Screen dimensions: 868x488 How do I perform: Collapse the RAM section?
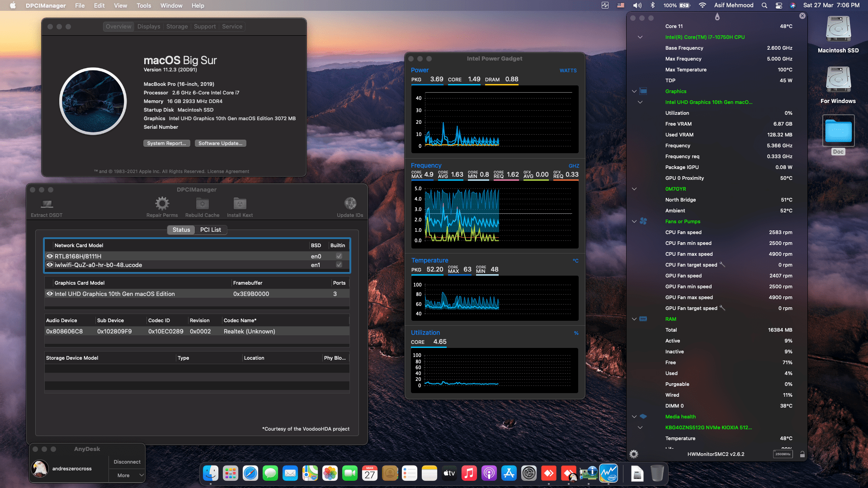(634, 319)
